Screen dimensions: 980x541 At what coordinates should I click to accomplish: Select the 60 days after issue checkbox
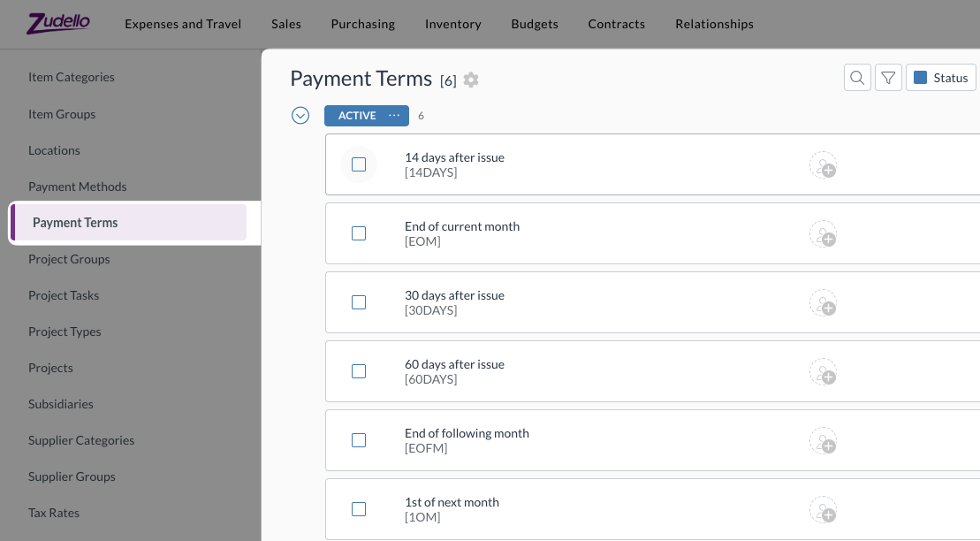[359, 371]
